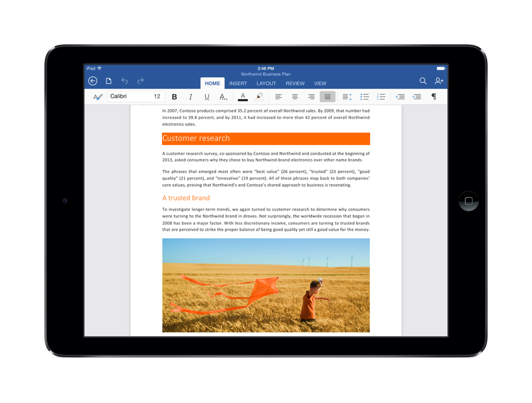This screenshot has width=532, height=403.
Task: Toggle bold formatting
Action: pos(174,97)
